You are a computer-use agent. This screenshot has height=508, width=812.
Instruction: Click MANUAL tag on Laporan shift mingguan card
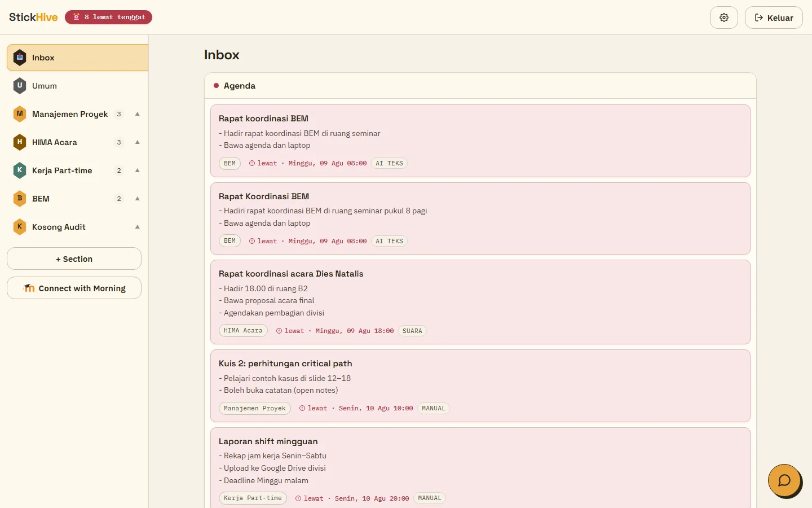(x=430, y=498)
